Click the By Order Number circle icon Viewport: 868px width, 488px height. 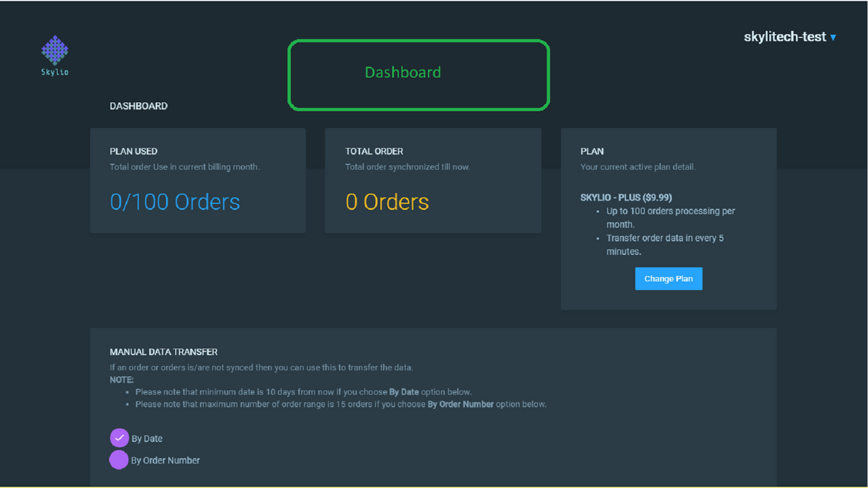[x=119, y=460]
